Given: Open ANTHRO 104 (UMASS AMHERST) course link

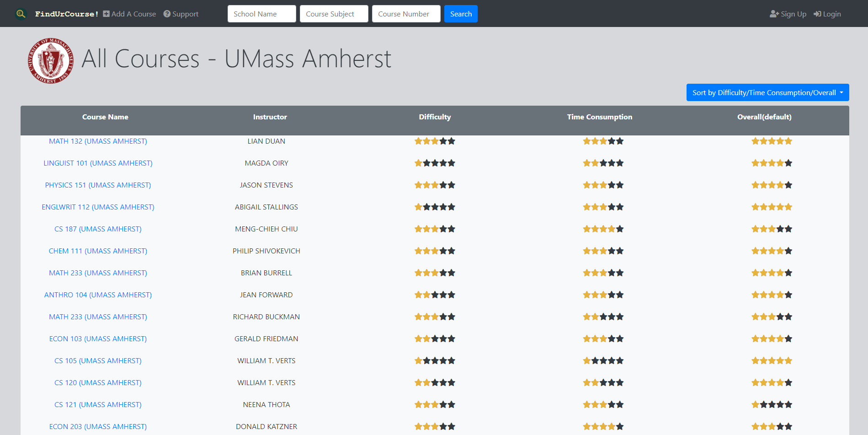Looking at the screenshot, I should [98, 295].
